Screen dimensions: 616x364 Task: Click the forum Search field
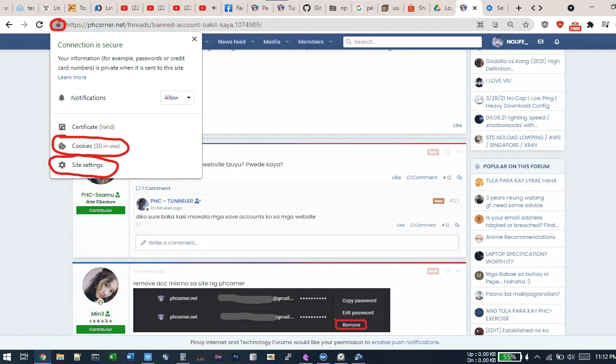(413, 42)
